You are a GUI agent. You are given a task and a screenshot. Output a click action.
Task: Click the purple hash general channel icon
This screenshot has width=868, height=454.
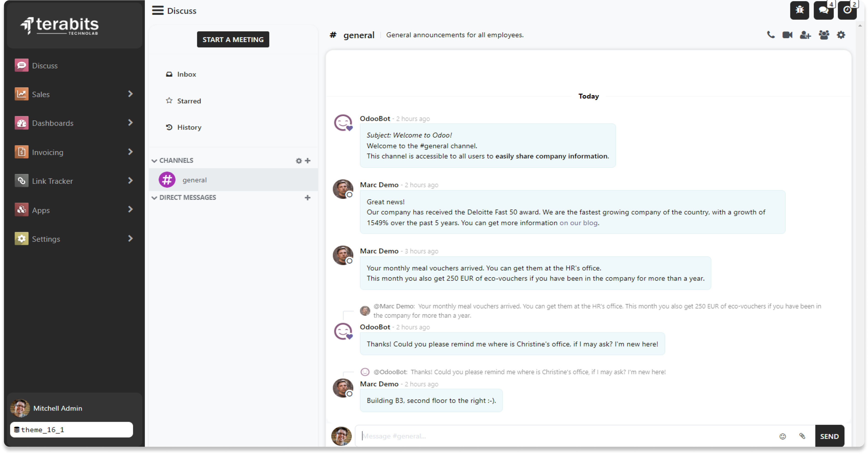click(167, 180)
